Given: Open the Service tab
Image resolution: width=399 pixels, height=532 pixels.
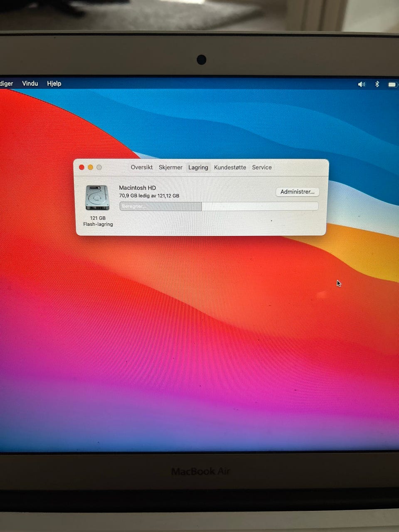Looking at the screenshot, I should (262, 167).
